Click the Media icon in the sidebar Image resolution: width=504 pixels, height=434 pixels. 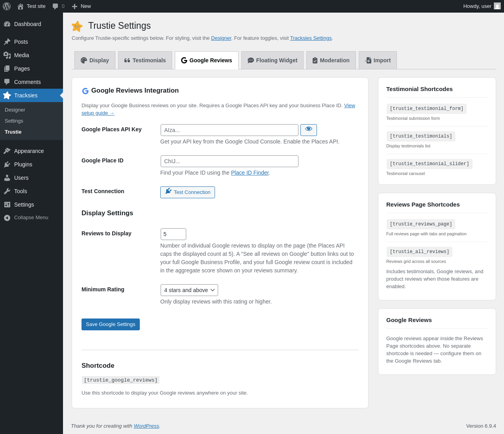click(x=7, y=55)
